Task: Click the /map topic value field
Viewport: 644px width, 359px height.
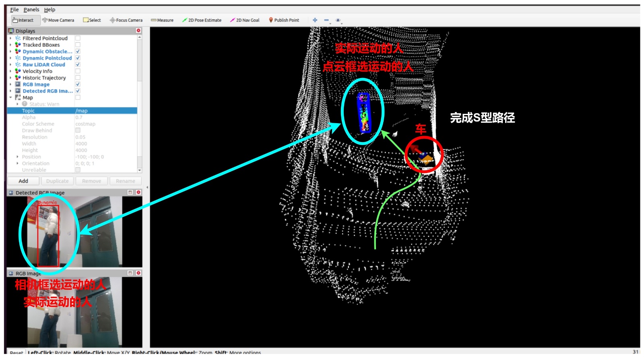Action: coord(106,111)
